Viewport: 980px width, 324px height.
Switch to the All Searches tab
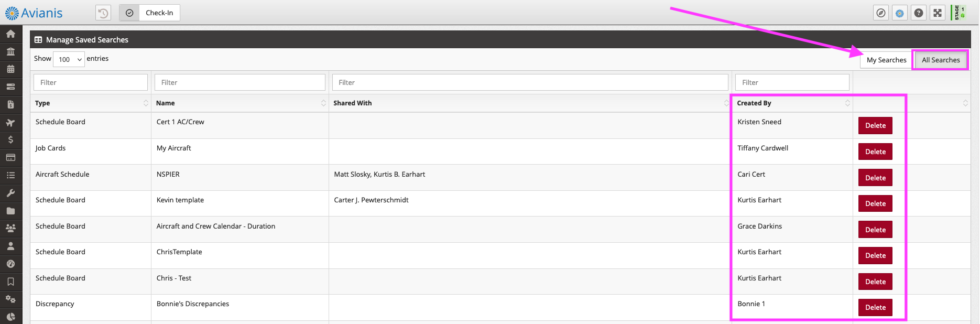[x=941, y=60]
